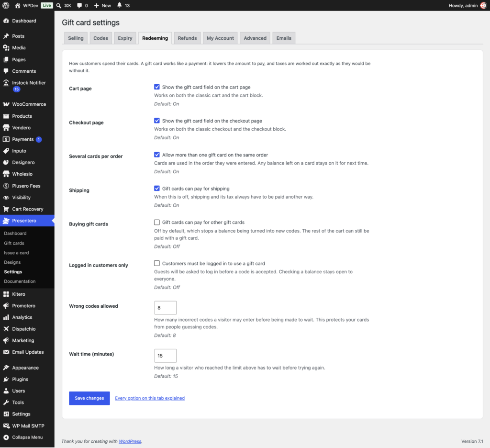
Task: Click the plus icon next to New
Action: 97,5
